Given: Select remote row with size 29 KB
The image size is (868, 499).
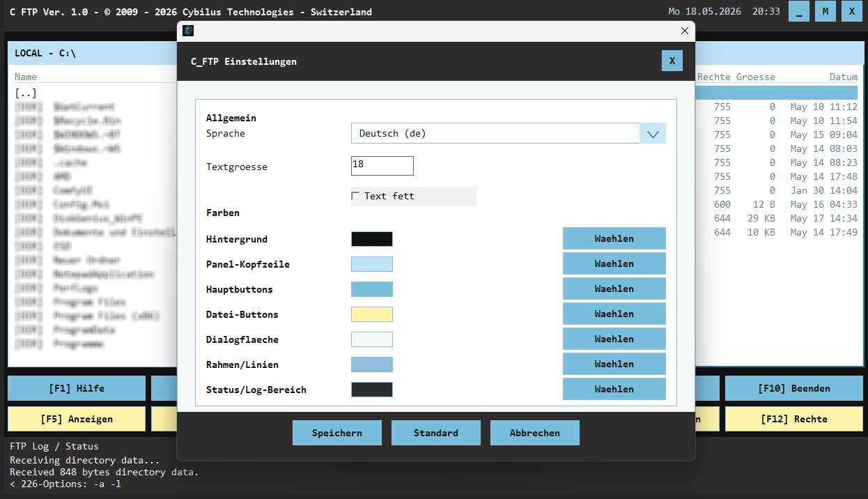Looking at the screenshot, I should tap(777, 219).
